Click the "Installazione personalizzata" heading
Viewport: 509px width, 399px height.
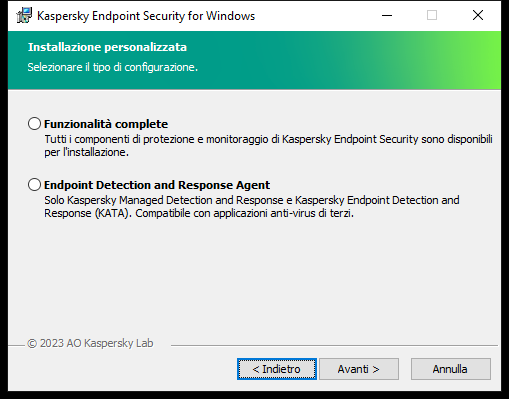point(107,47)
